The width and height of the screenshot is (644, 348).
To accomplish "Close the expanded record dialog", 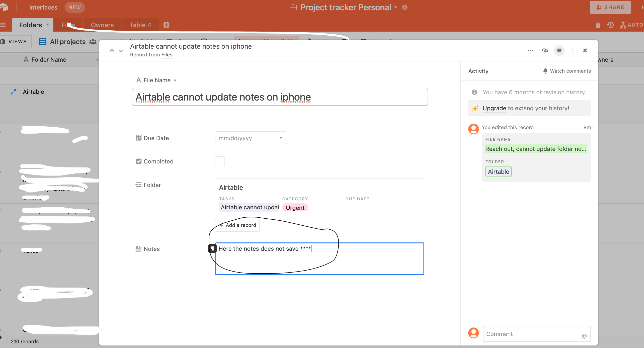I will coord(585,50).
